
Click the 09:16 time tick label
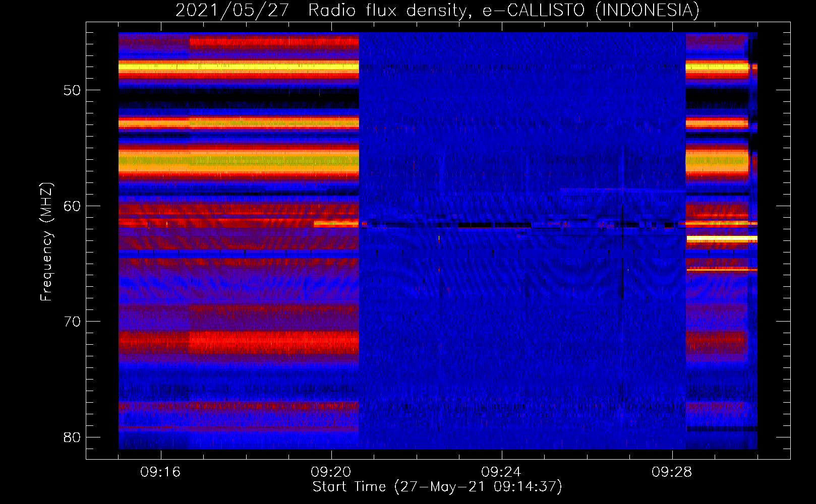[x=160, y=472]
